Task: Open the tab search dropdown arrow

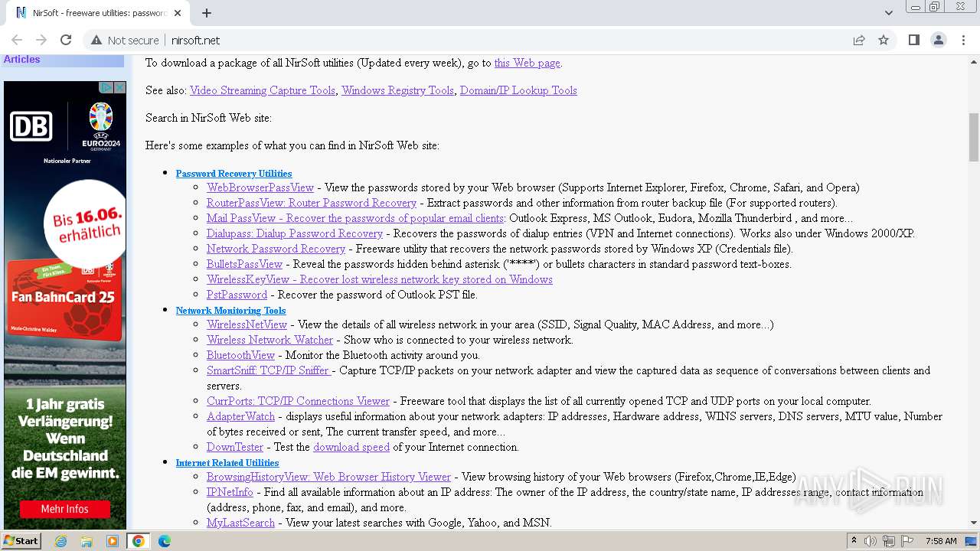Action: coord(888,13)
